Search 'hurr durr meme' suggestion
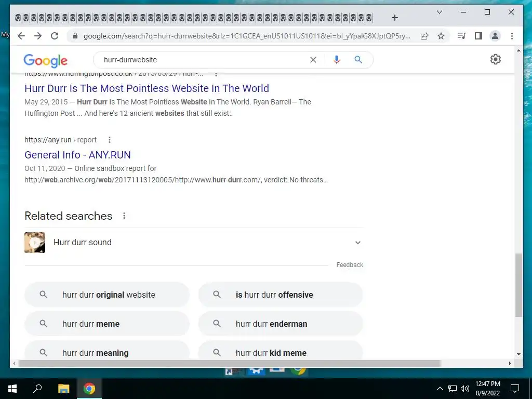This screenshot has height=399, width=532. point(107,324)
